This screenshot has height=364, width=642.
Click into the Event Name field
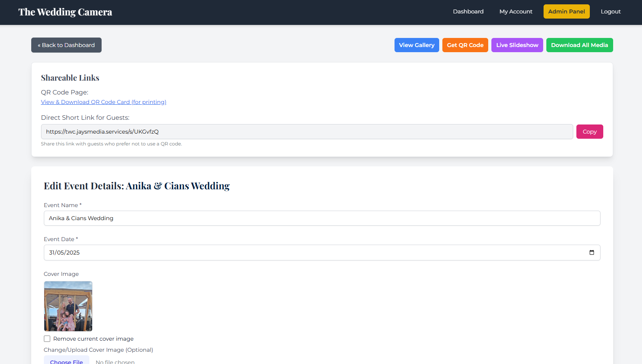tap(321, 218)
